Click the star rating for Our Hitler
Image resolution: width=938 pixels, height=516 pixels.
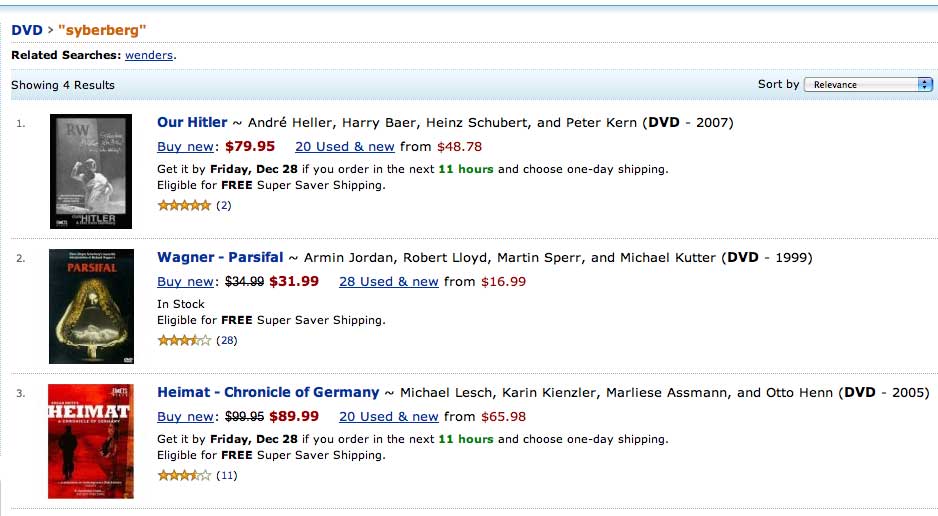184,205
